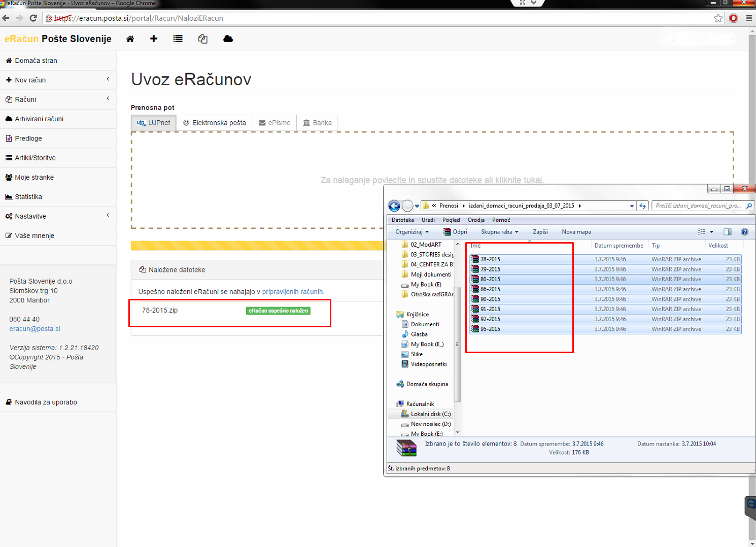Reload the page in Chrome

(33, 18)
